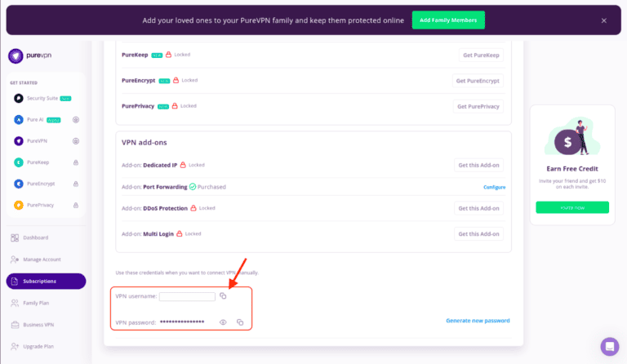
Task: Copy the VPN username
Action: (223, 296)
